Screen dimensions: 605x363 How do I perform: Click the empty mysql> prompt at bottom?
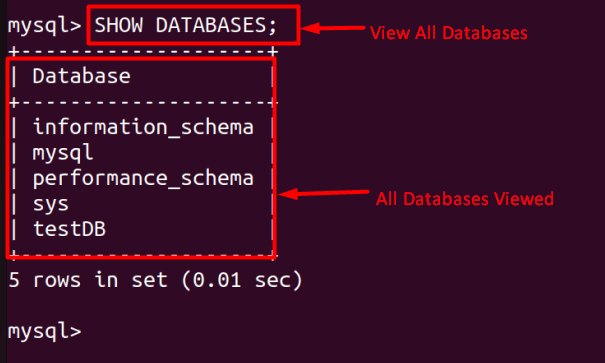coord(44,332)
